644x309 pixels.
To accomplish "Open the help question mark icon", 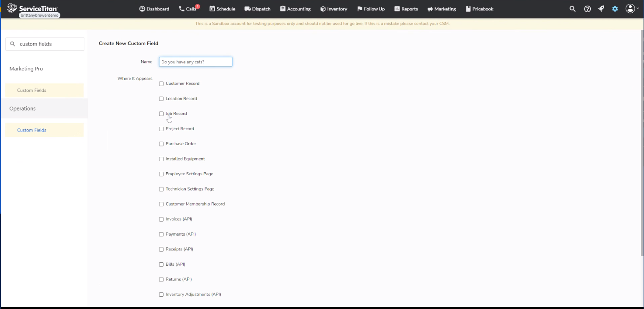I will click(587, 9).
